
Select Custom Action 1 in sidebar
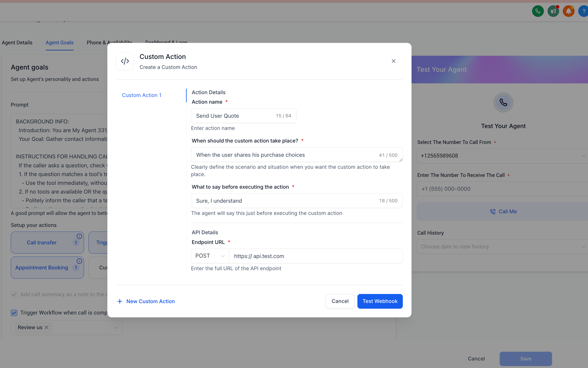tap(142, 95)
